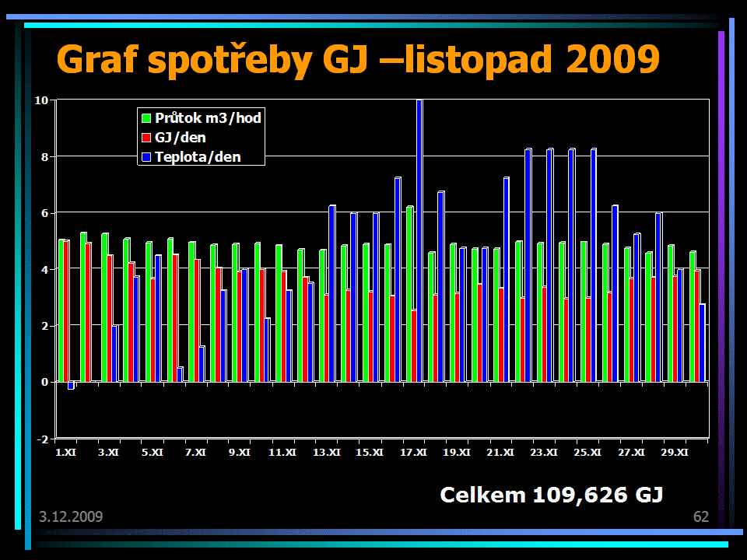747x560 pixels.
Task: Click the red GJ/den legend swatch
Action: tap(146, 138)
